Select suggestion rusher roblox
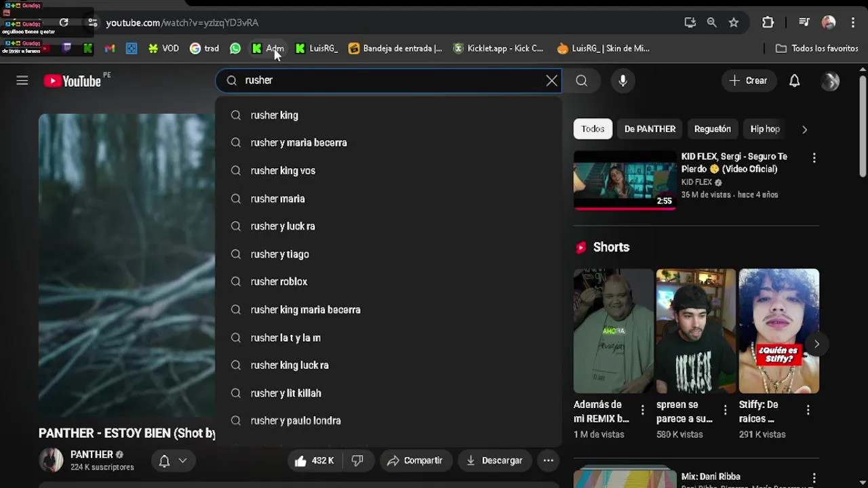868x488 pixels. point(389,282)
